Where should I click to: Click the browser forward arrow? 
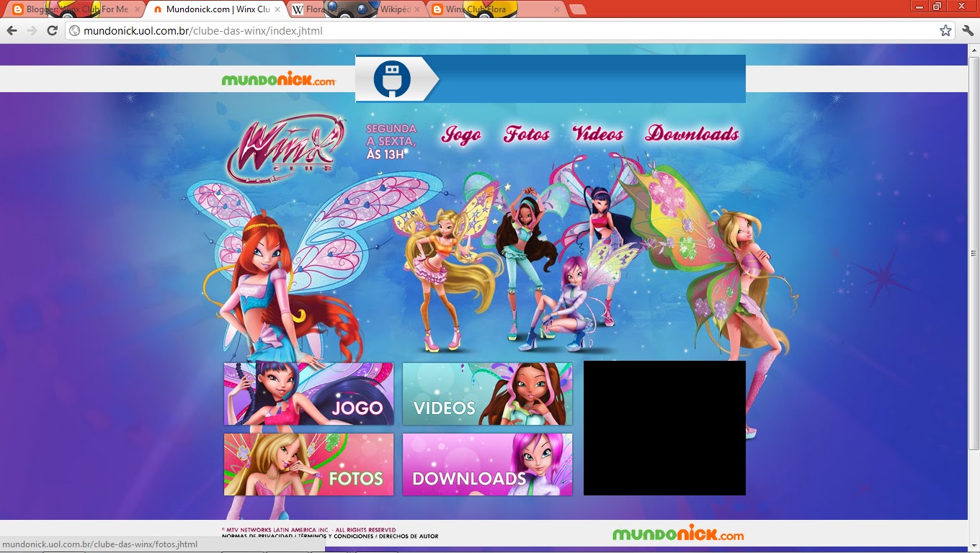coord(32,31)
